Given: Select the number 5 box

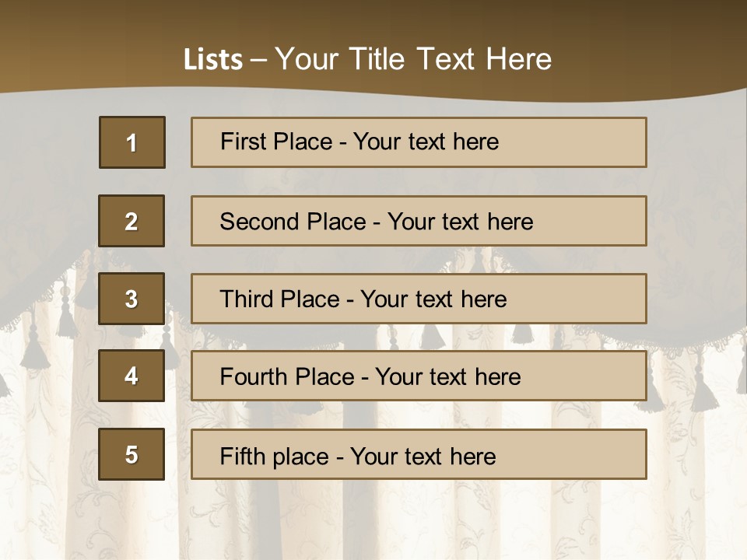Looking at the screenshot, I should click(x=132, y=454).
